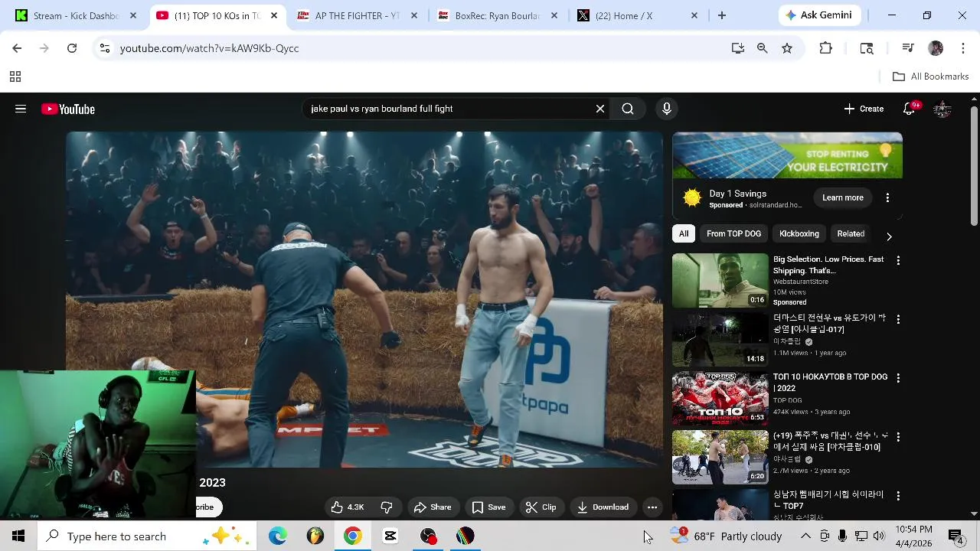This screenshot has height=551, width=980.
Task: Open the YouTube account avatar menu
Action: [x=942, y=109]
